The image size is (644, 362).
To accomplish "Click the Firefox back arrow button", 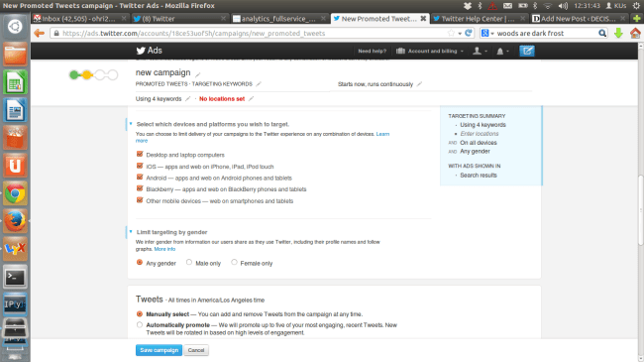I will click(39, 33).
